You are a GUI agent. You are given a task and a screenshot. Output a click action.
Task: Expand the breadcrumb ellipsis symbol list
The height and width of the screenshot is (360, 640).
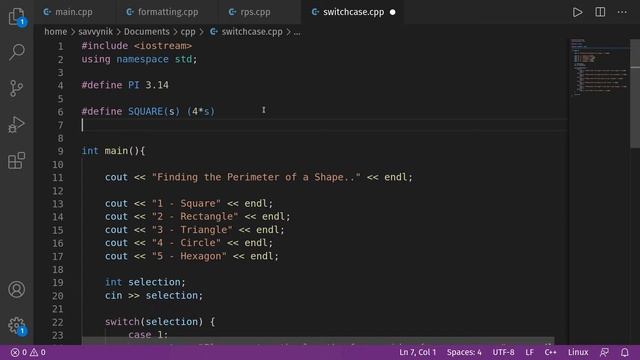(x=297, y=32)
